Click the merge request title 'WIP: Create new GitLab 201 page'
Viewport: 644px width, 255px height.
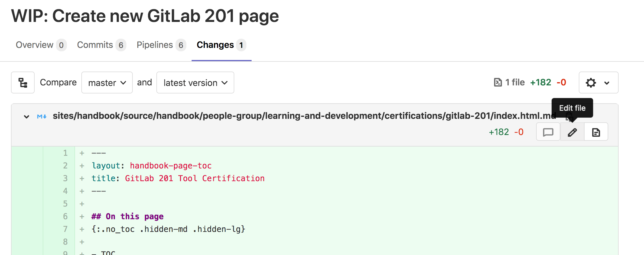point(145,16)
